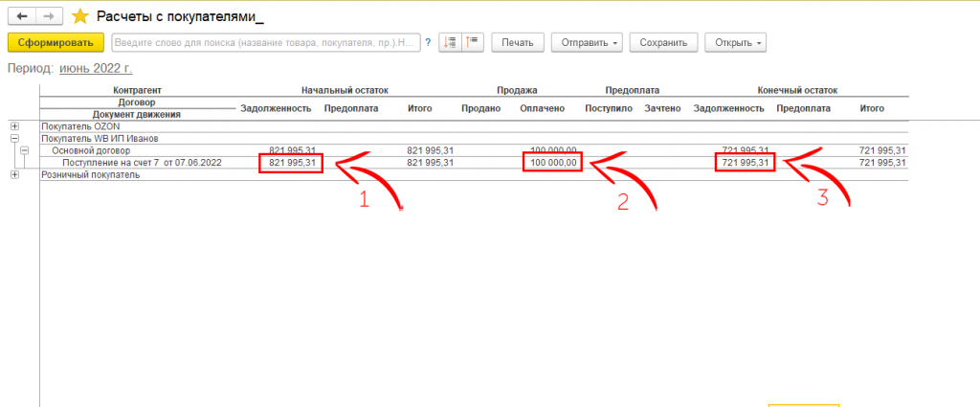Click the collapse all groups icon
Image resolution: width=980 pixels, height=407 pixels.
[474, 43]
